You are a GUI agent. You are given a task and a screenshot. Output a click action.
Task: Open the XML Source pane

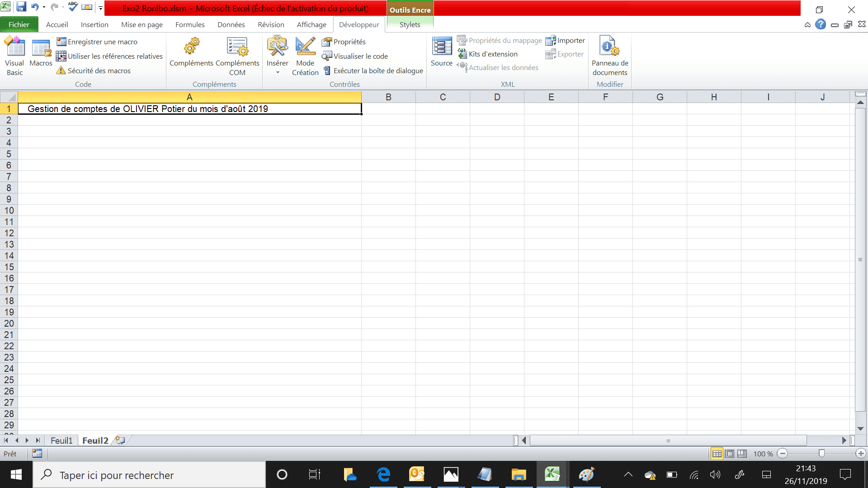coord(442,52)
